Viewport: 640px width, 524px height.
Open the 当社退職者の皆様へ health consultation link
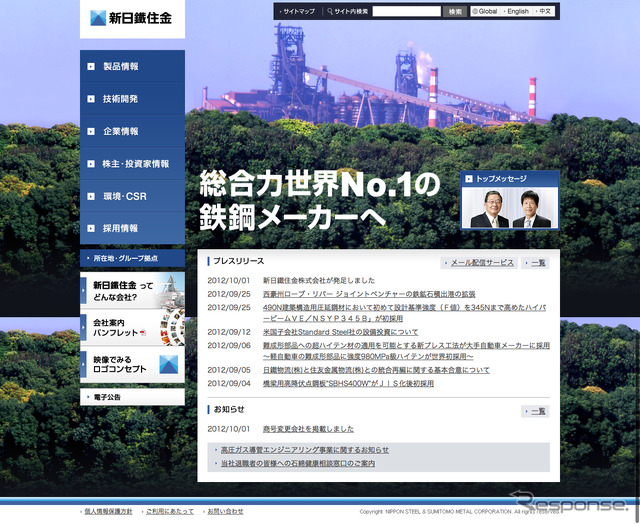tap(298, 463)
